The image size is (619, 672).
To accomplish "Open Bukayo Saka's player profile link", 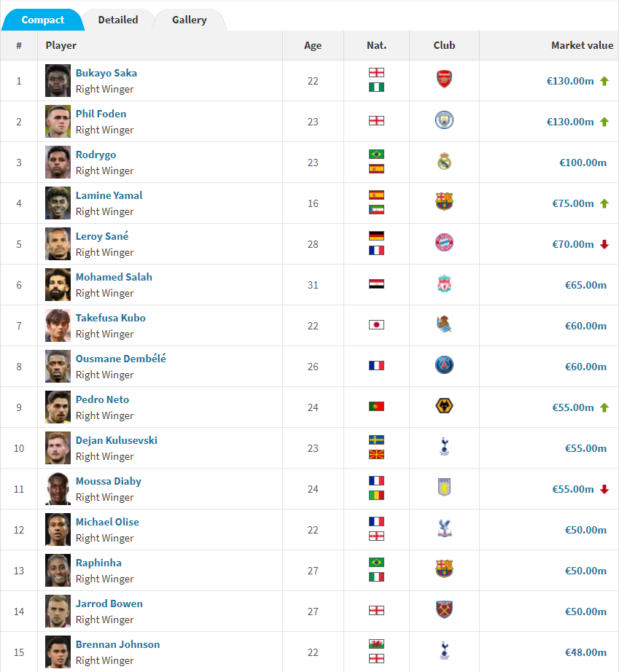I will click(x=106, y=73).
